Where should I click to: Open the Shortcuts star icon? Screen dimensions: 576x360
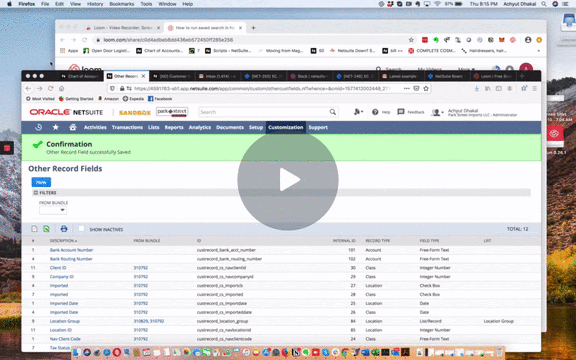pyautogui.click(x=55, y=127)
